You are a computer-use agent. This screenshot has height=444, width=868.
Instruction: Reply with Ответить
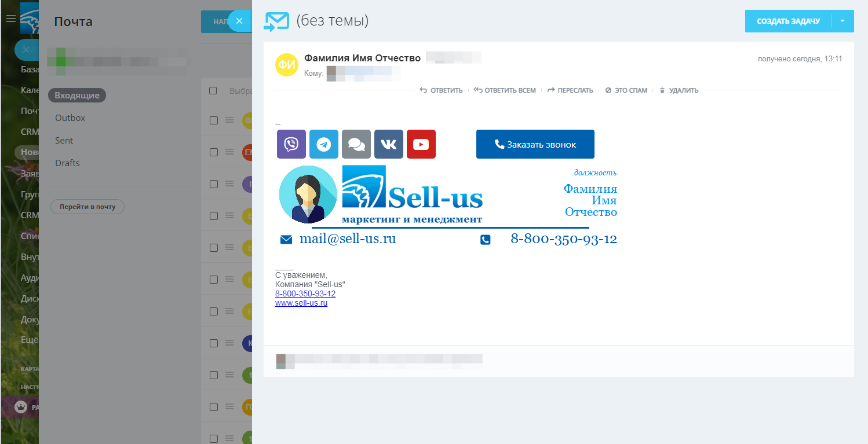441,90
